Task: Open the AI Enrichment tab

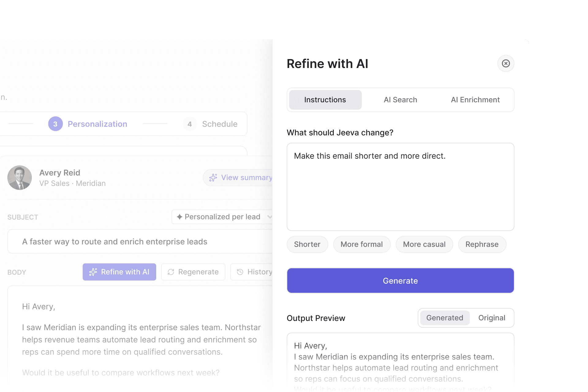Action: click(x=475, y=100)
